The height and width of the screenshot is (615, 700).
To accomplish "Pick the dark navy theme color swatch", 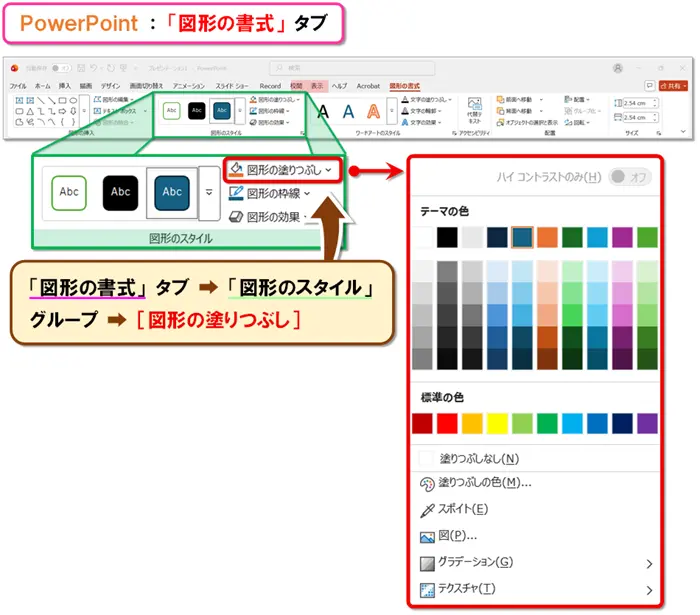I will pos(497,237).
